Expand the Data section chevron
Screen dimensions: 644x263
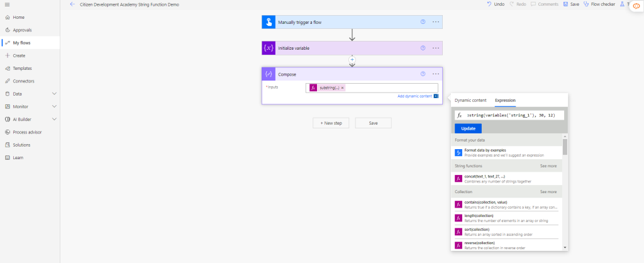pos(54,94)
